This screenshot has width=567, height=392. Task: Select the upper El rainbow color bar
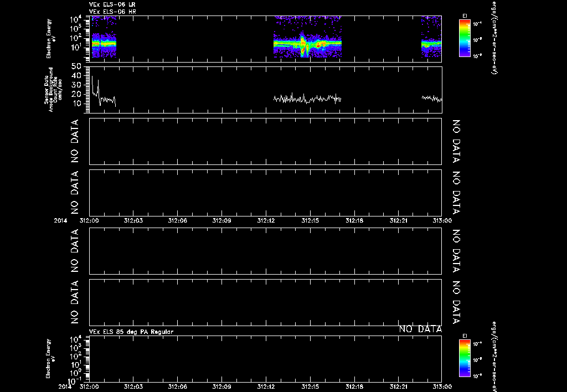click(465, 38)
